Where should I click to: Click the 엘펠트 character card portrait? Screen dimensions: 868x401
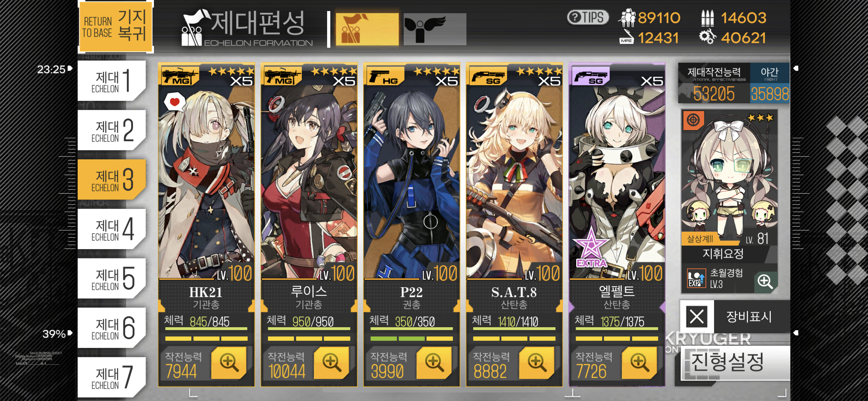tap(617, 171)
